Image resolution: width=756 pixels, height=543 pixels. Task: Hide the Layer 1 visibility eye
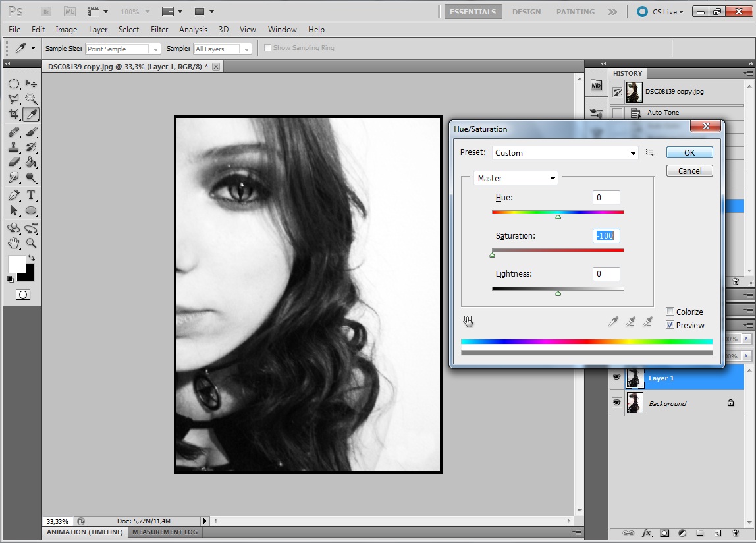[617, 378]
